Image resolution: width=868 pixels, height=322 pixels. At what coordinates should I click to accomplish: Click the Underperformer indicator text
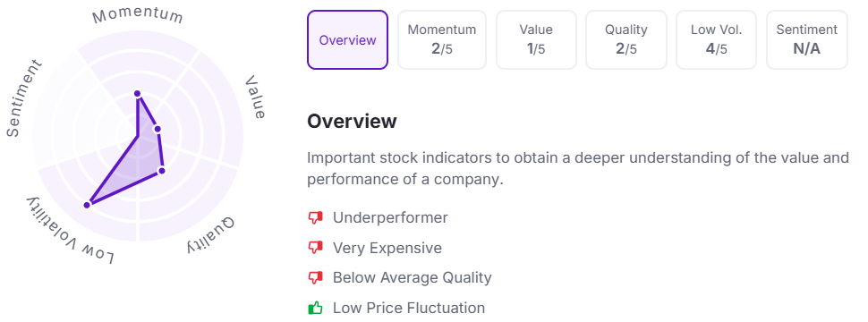390,218
